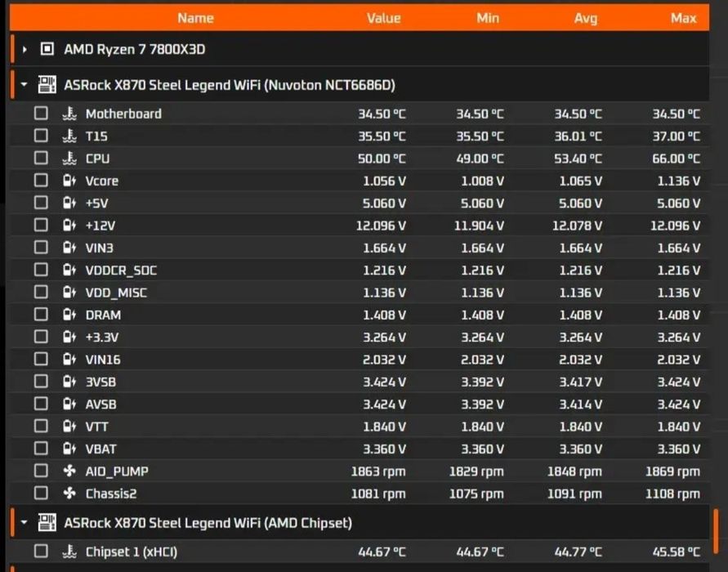The height and width of the screenshot is (572, 728).
Task: Enable the T15 sensor checkbox
Action: (x=41, y=135)
